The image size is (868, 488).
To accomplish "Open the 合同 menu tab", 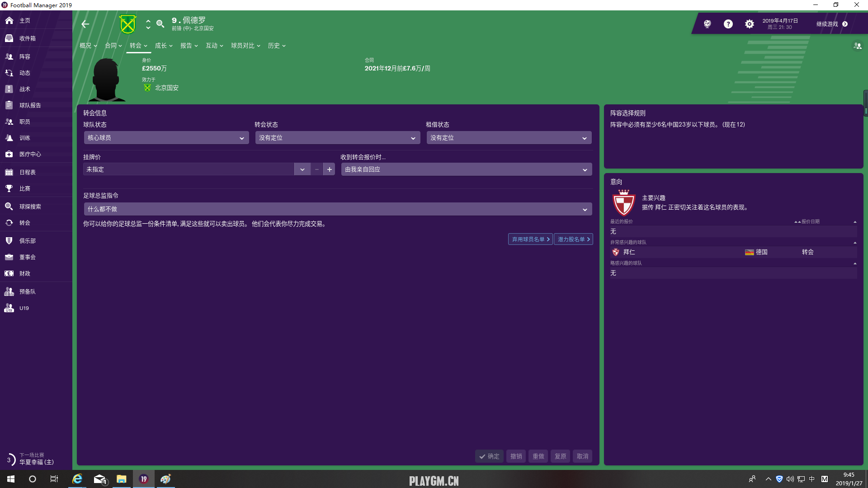I will (x=113, y=46).
